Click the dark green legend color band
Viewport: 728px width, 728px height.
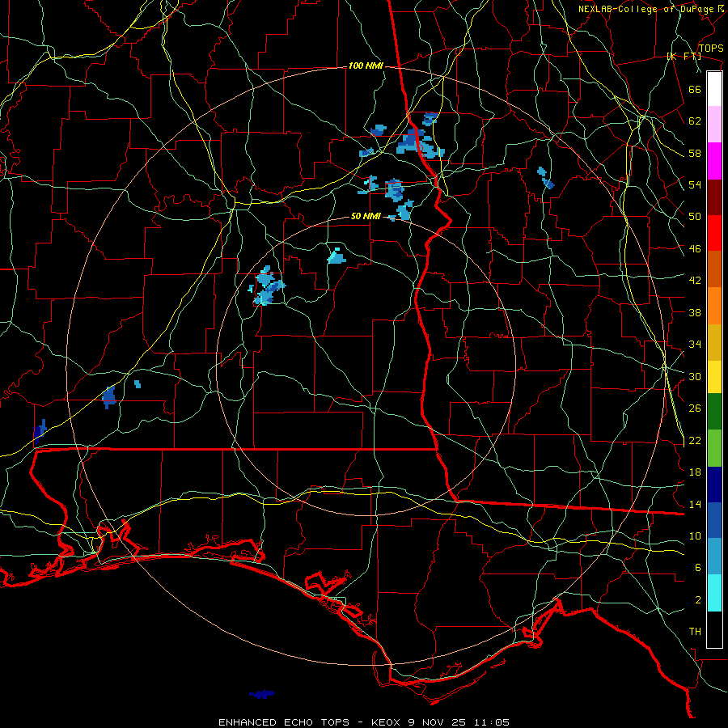click(x=714, y=412)
